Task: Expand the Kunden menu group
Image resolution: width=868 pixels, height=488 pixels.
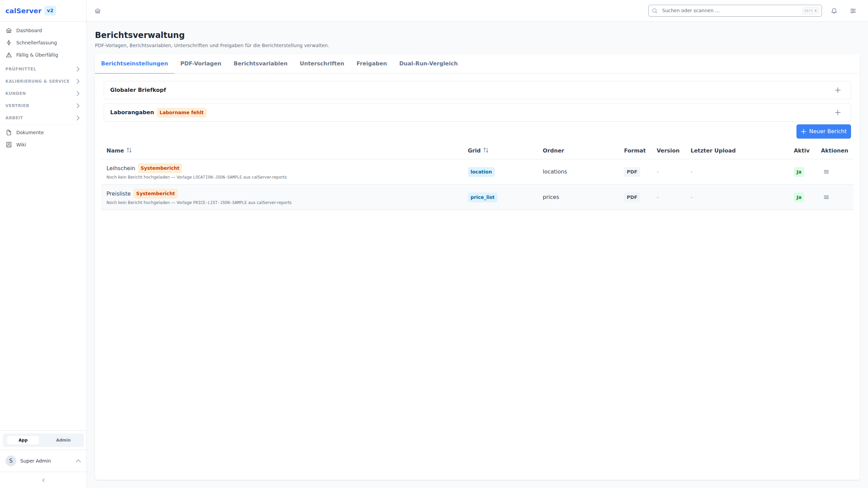Action: click(43, 94)
